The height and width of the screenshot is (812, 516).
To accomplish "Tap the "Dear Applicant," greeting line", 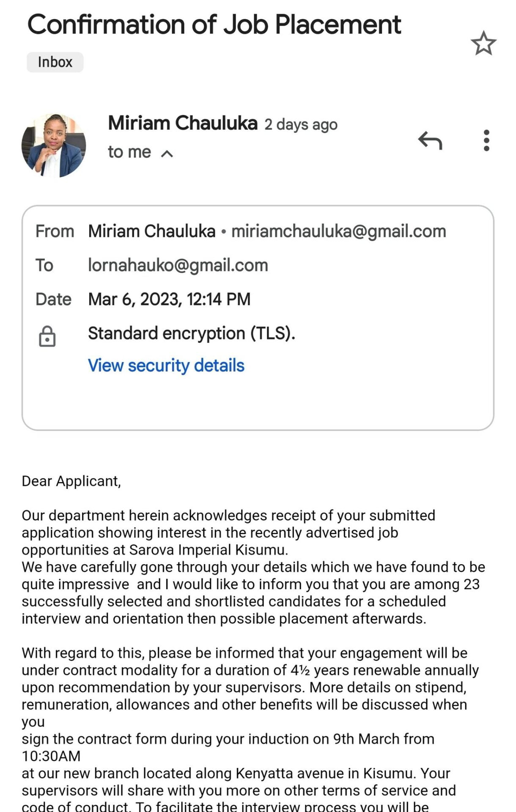I will point(71,481).
